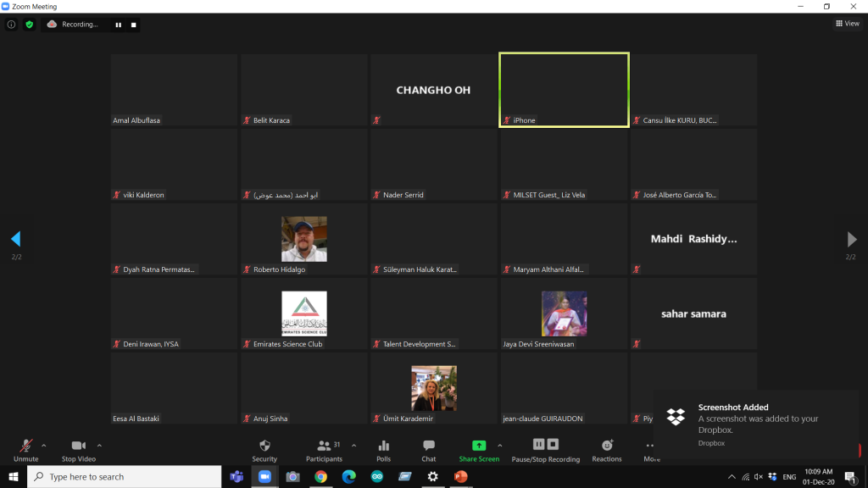Open the View layout menu

tap(847, 24)
